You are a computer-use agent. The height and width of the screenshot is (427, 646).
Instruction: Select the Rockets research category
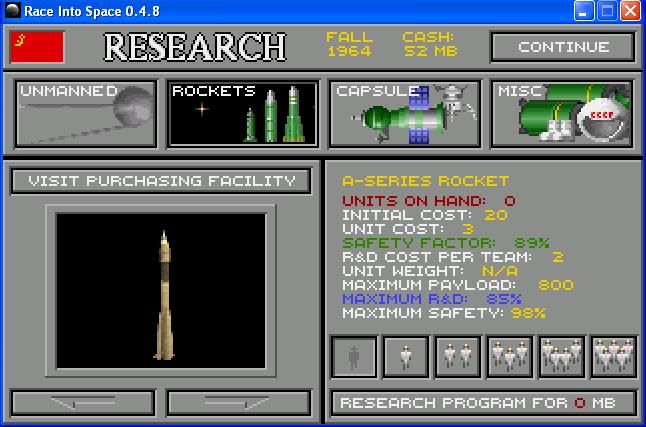tap(243, 114)
